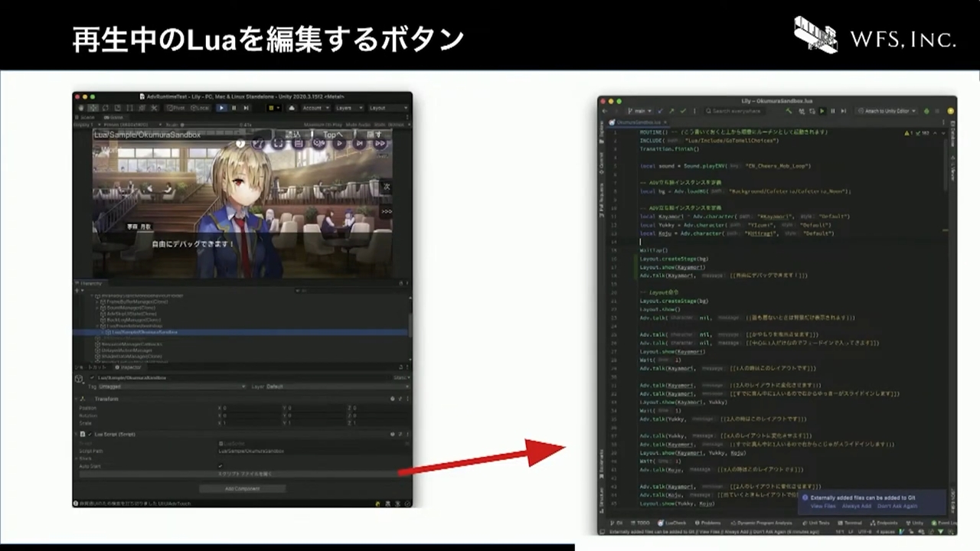
Task: Click the in-game fullscreen circle icon
Action: (277, 143)
